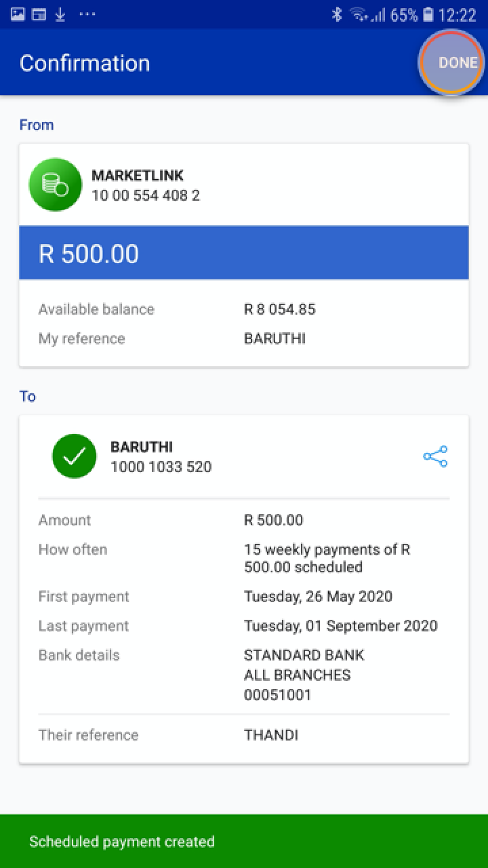
Task: Tap the download notification arrow icon
Action: click(x=60, y=14)
